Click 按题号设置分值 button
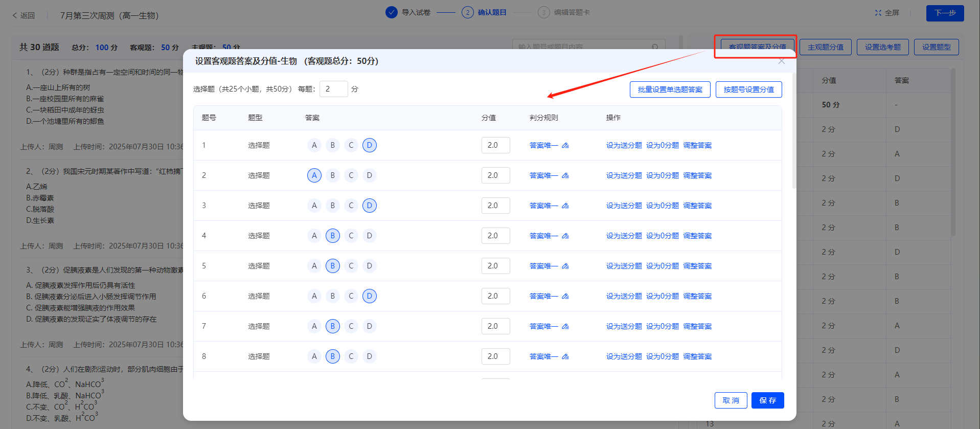The width and height of the screenshot is (980, 429). click(x=749, y=89)
